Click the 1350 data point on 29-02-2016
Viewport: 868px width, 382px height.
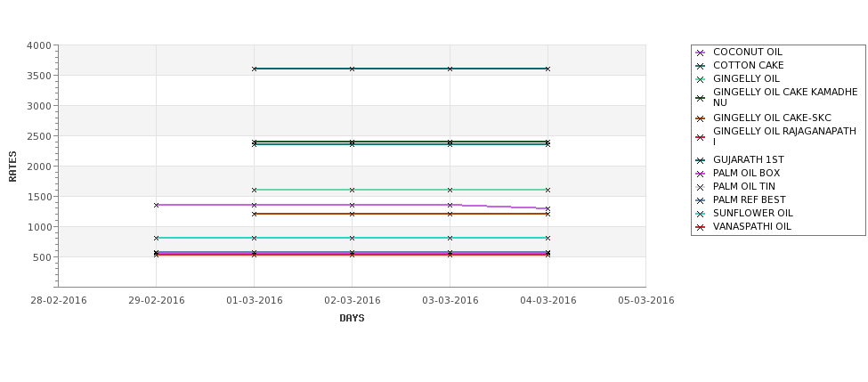coord(156,205)
